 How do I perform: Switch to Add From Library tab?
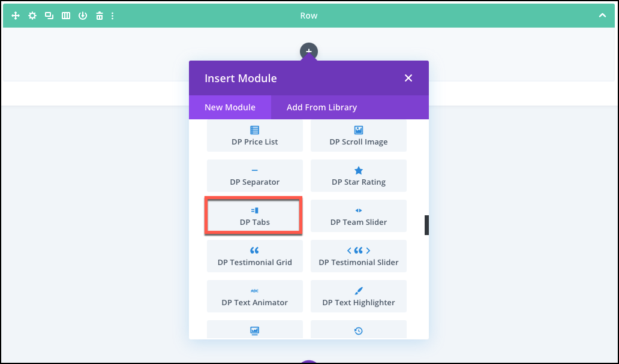pyautogui.click(x=321, y=107)
